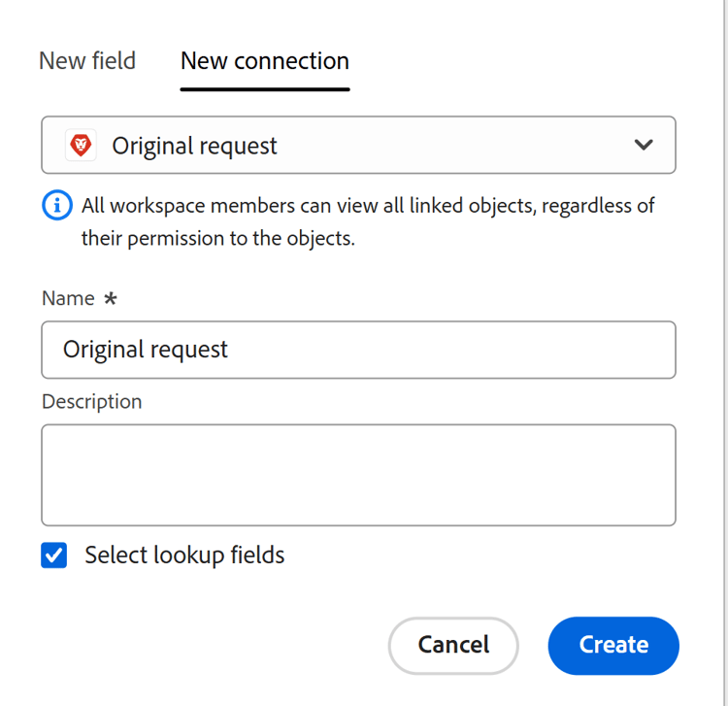Toggle the Select lookup fields checkbox

pyautogui.click(x=54, y=555)
